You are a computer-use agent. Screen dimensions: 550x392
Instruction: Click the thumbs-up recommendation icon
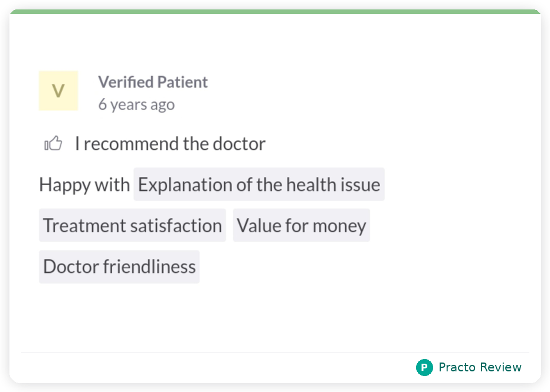pos(53,143)
